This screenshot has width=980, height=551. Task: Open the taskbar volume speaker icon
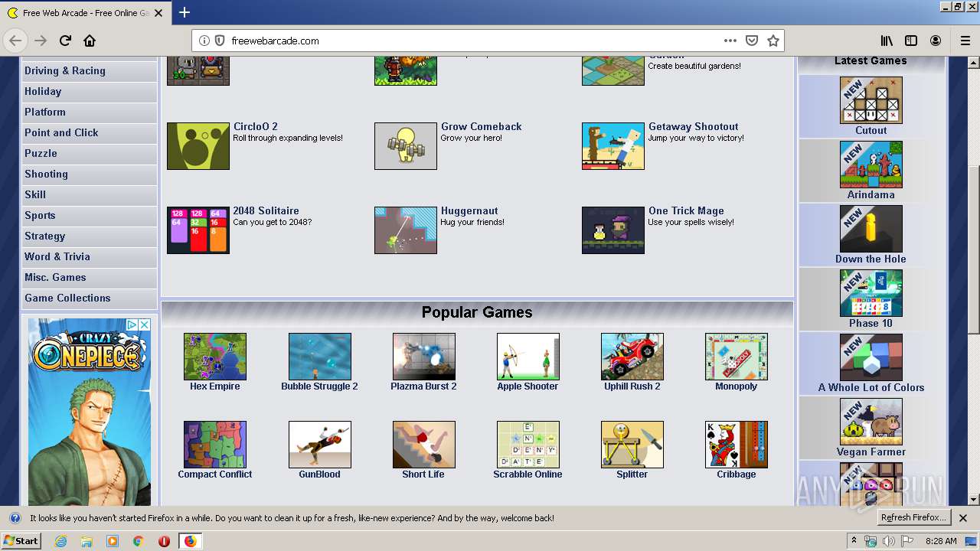point(888,541)
